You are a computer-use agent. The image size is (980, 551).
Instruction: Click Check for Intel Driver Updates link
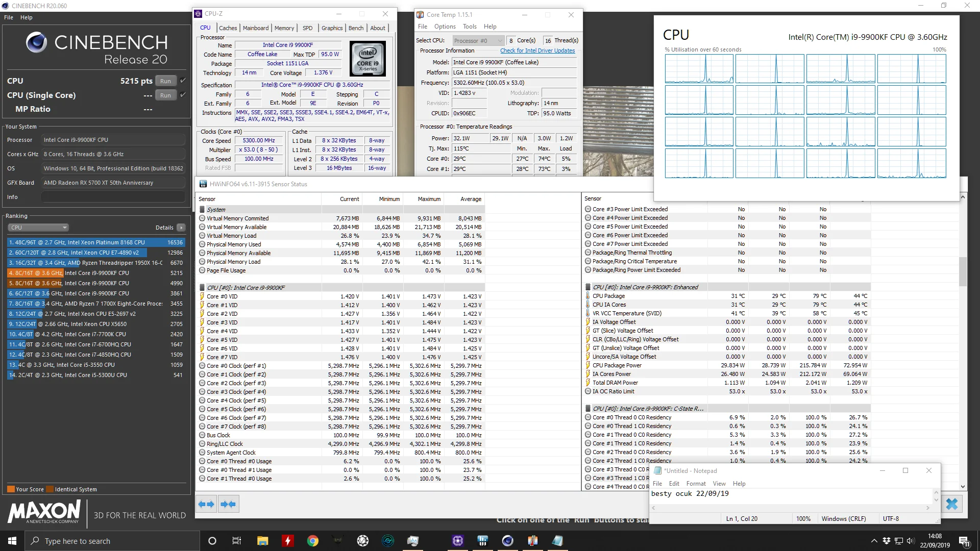coord(537,51)
